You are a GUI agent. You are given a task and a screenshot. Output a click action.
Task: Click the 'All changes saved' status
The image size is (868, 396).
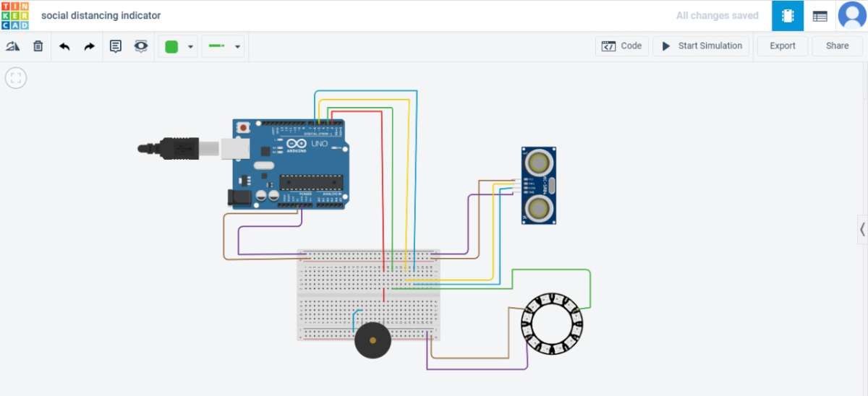click(717, 15)
